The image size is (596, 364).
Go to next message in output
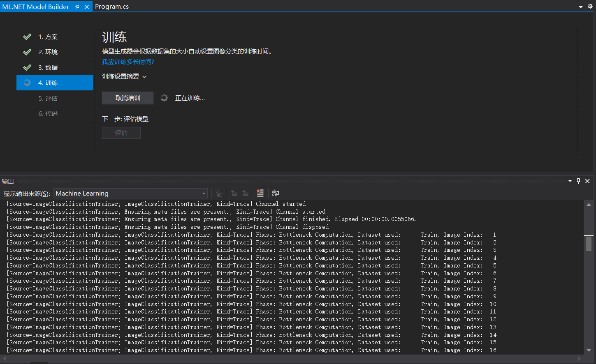(245, 193)
